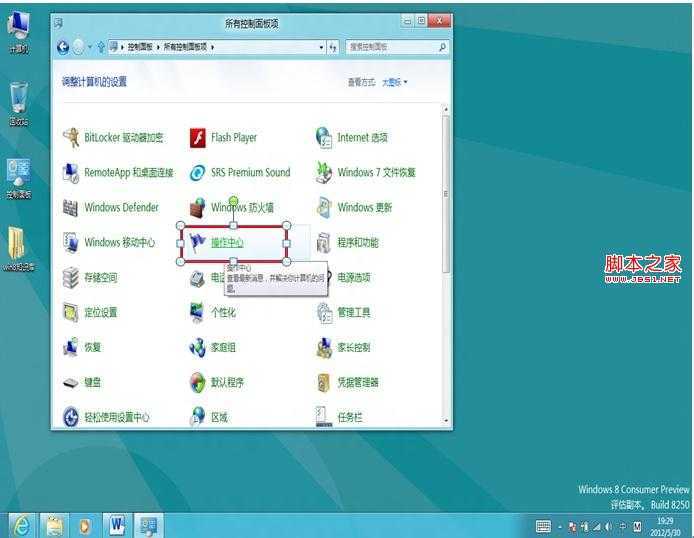Open Windows 移动中心 icon
694x538 pixels.
click(x=71, y=242)
